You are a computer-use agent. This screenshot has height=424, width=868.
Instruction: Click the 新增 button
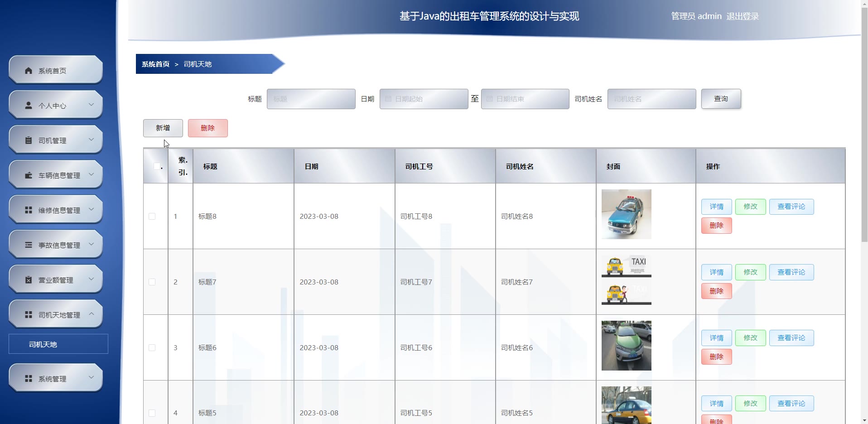pos(163,128)
